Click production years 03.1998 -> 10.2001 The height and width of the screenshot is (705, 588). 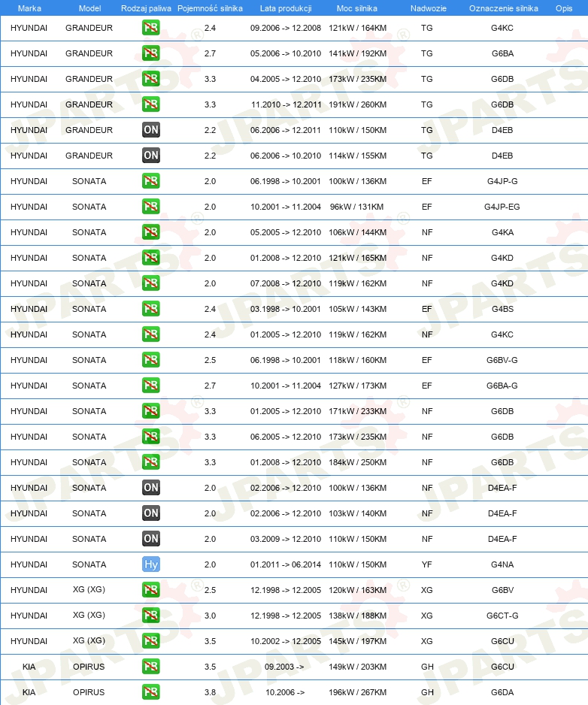point(286,309)
